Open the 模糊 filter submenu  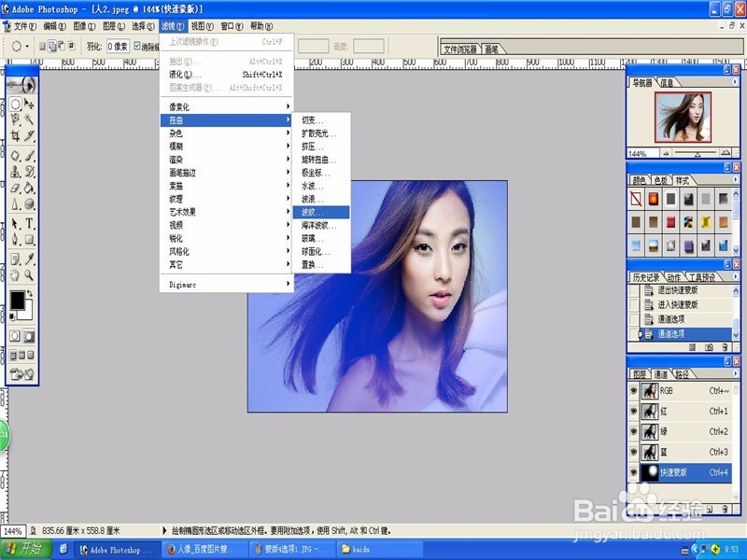click(226, 147)
